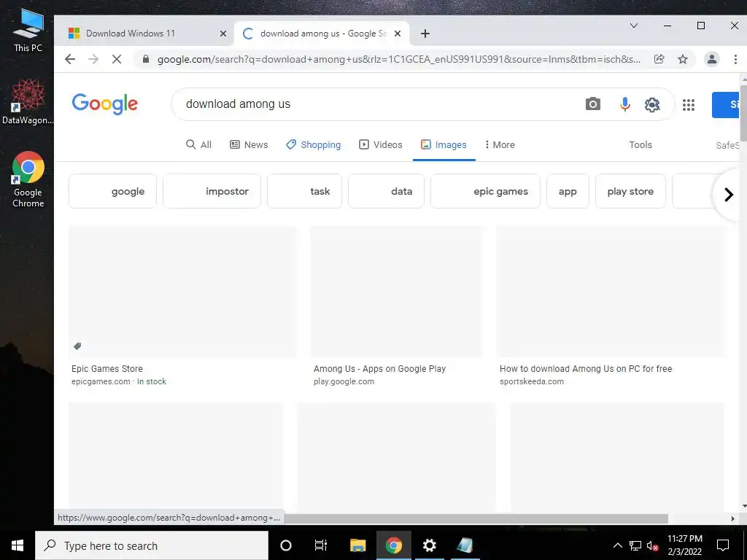Expand the More search options menu
Viewport: 747px width, 560px height.
coord(499,145)
